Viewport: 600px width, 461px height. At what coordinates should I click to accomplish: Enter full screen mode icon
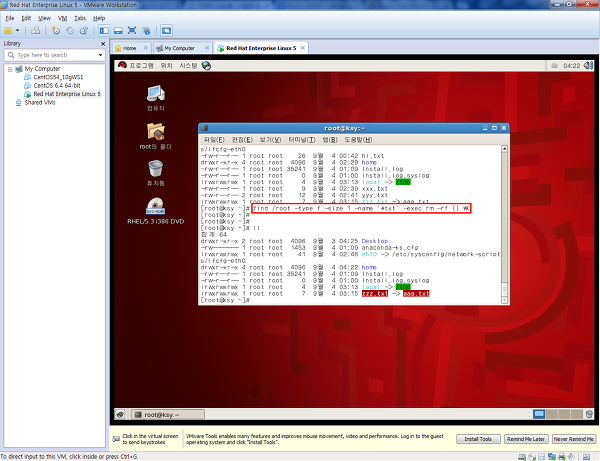132,31
